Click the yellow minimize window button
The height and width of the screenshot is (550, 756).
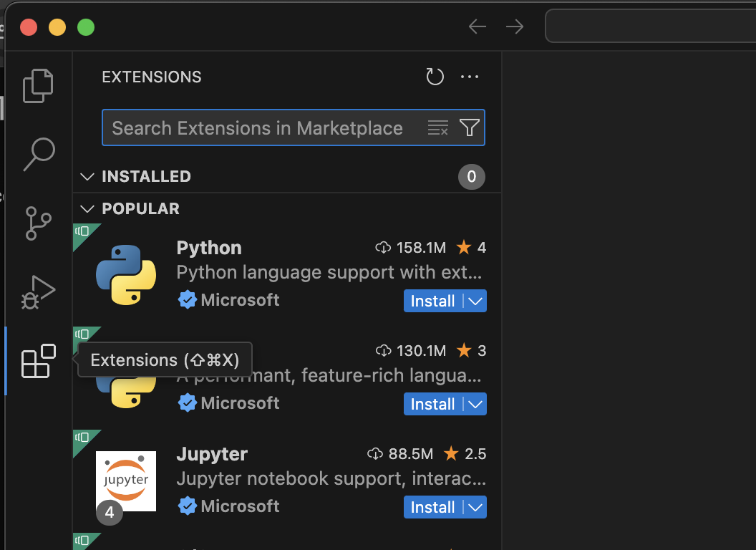(x=57, y=27)
